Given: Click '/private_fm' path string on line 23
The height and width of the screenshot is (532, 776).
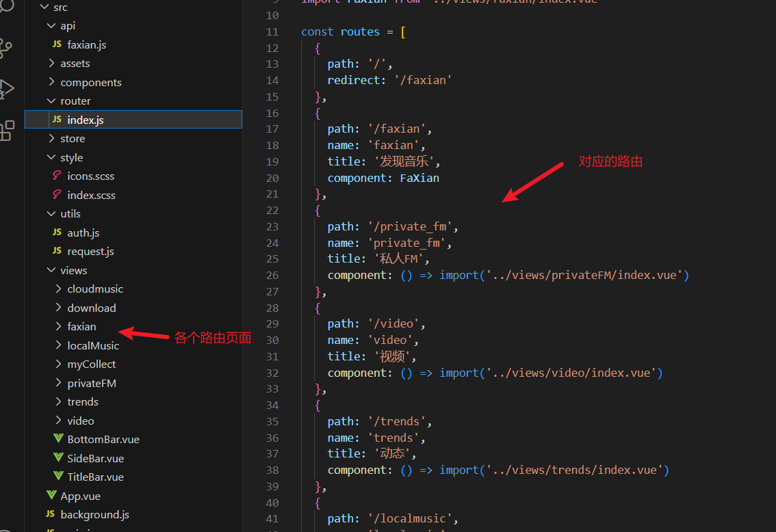Looking at the screenshot, I should point(411,226).
